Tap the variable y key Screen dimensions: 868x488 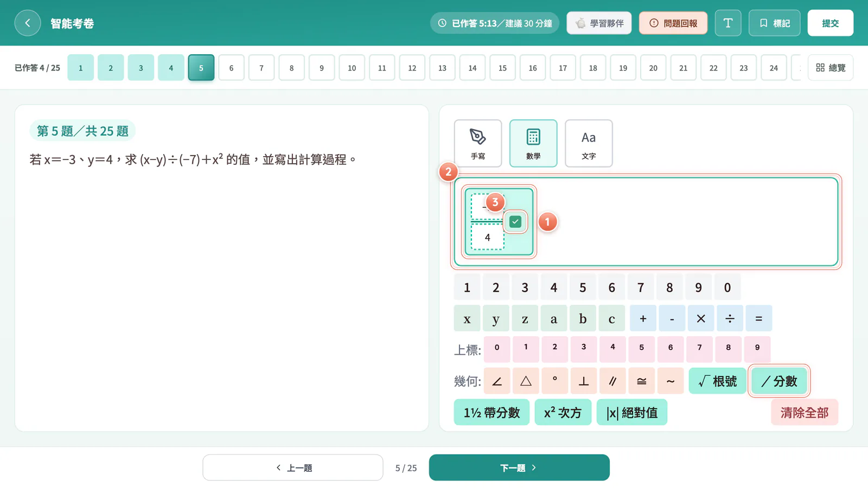(x=496, y=319)
